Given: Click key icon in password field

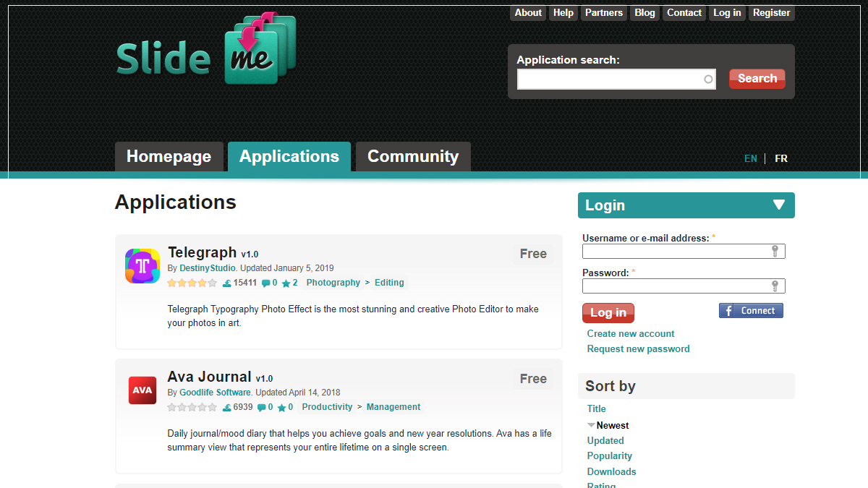Looking at the screenshot, I should tap(775, 286).
